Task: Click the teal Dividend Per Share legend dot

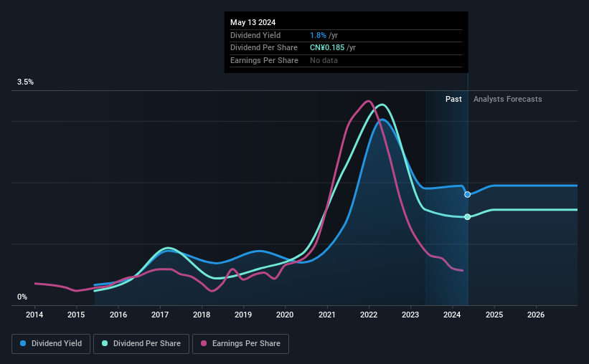Action: click(x=105, y=343)
